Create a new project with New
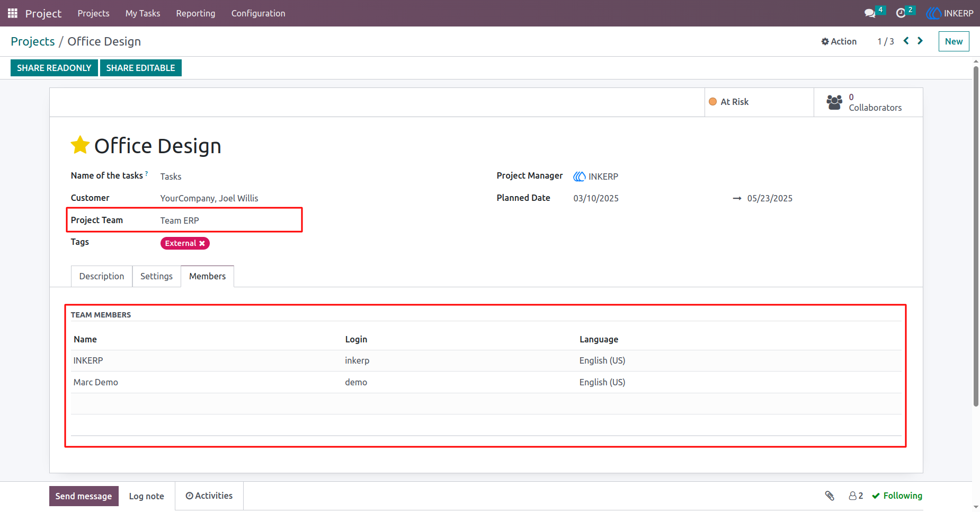This screenshot has height=512, width=980. pos(954,41)
